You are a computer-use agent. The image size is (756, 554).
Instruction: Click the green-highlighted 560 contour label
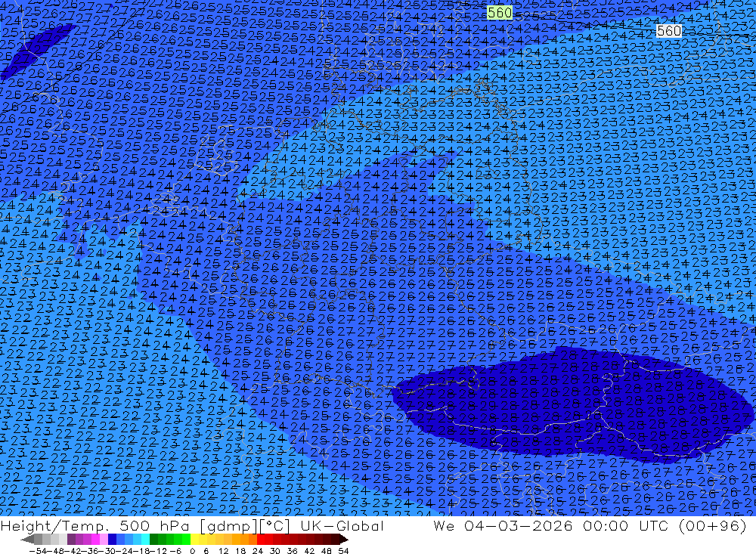tap(499, 13)
